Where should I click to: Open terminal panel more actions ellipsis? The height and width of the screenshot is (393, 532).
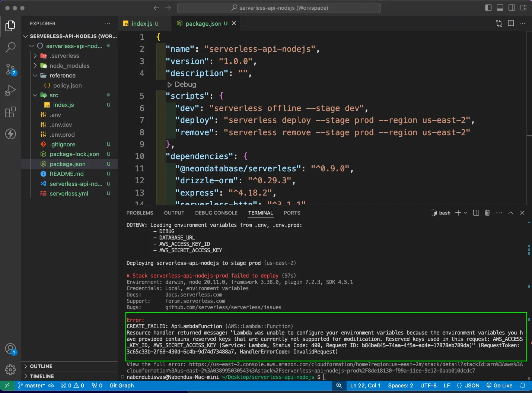(499, 213)
